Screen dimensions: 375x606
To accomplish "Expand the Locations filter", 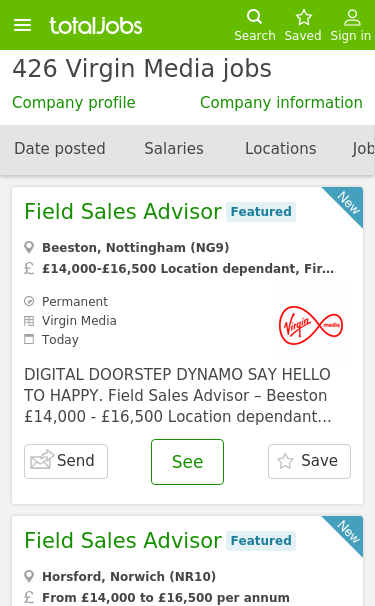I will (x=281, y=149).
